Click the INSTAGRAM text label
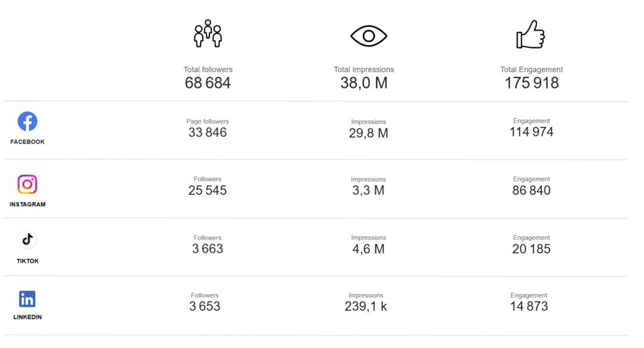Viewport: 644px width, 348px height. [28, 204]
